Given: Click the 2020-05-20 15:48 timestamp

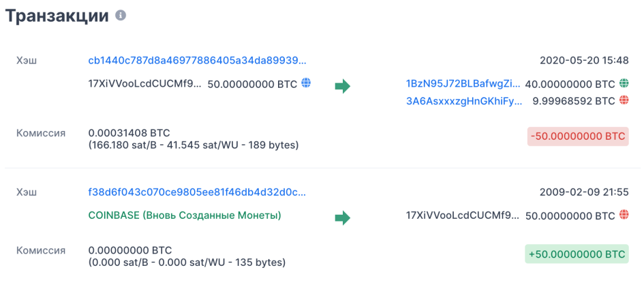Looking at the screenshot, I should (584, 61).
